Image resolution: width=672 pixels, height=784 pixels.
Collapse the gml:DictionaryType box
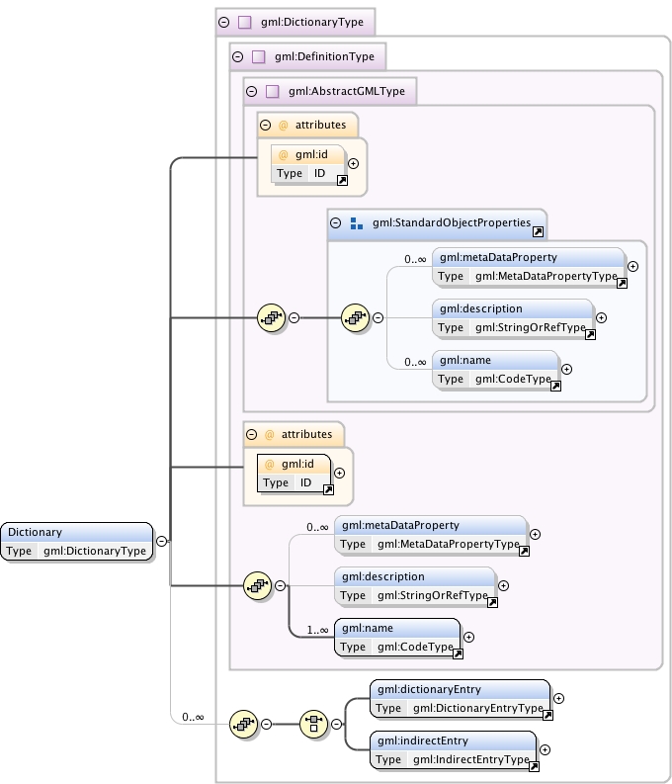[x=223, y=22]
